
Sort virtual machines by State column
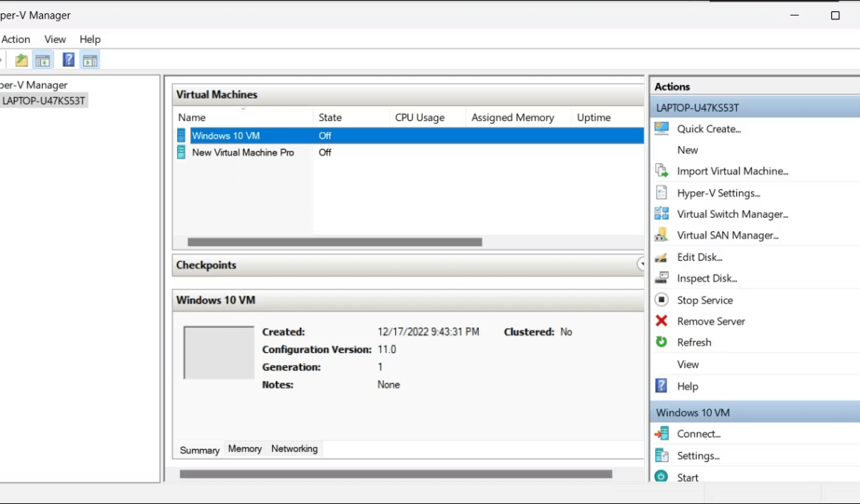pyautogui.click(x=351, y=117)
